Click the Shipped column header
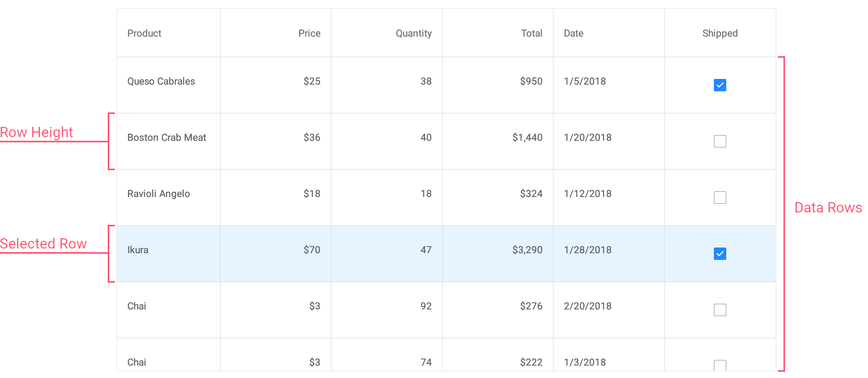This screenshot has width=868, height=378. [720, 33]
